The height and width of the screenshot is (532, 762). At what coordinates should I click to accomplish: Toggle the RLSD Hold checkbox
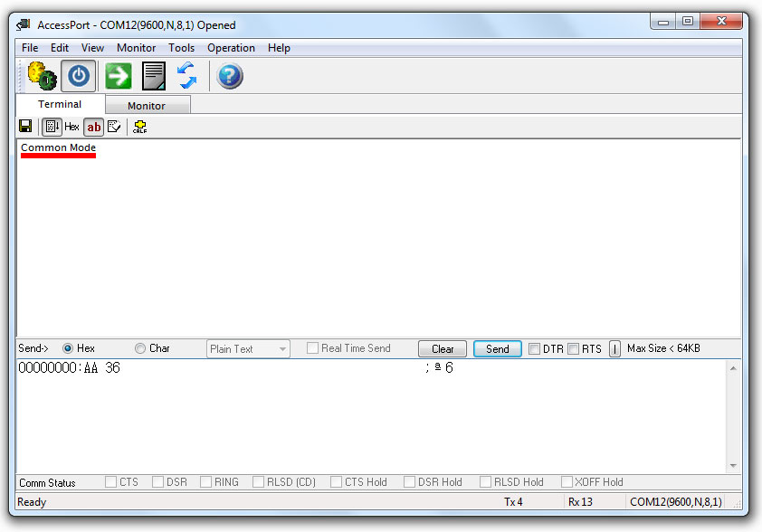[485, 481]
